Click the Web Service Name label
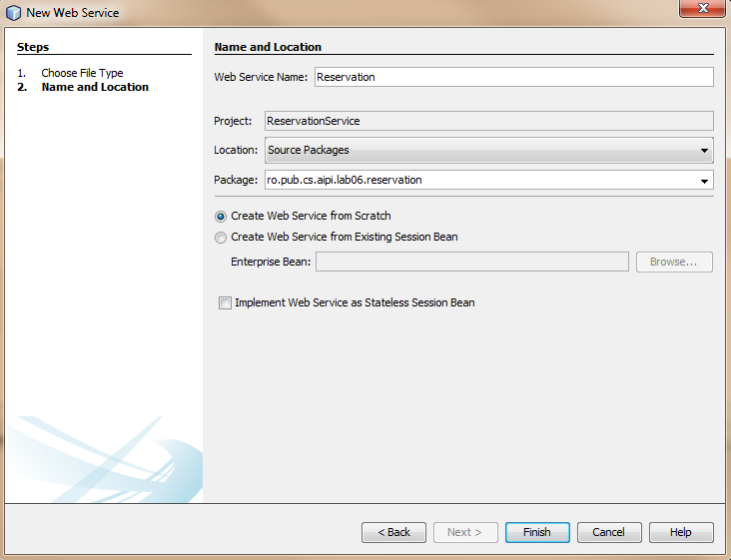Image resolution: width=731 pixels, height=560 pixels. click(x=261, y=77)
